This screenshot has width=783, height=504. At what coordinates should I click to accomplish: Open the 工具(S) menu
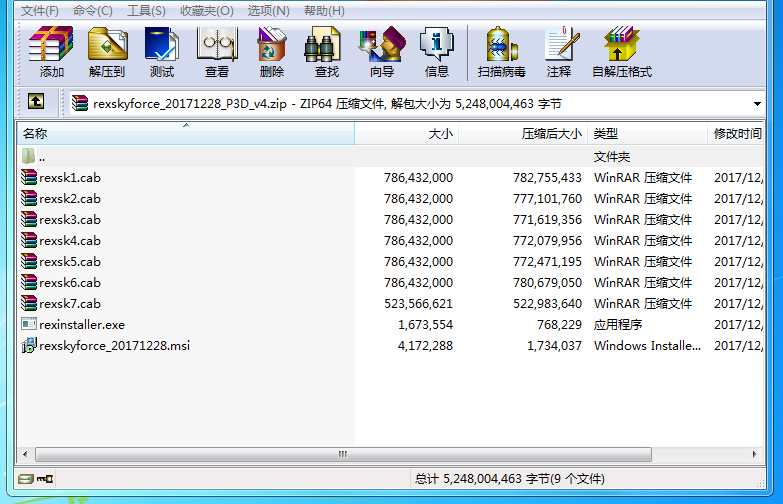(146, 10)
